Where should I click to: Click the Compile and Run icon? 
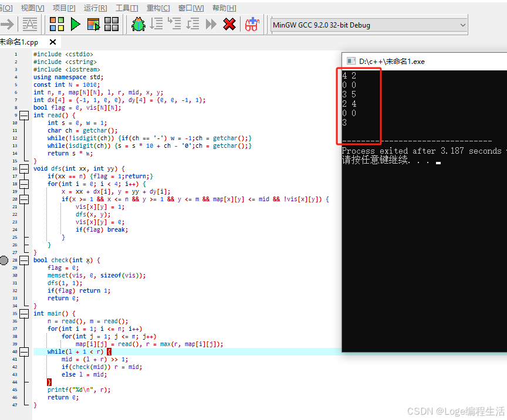click(94, 24)
